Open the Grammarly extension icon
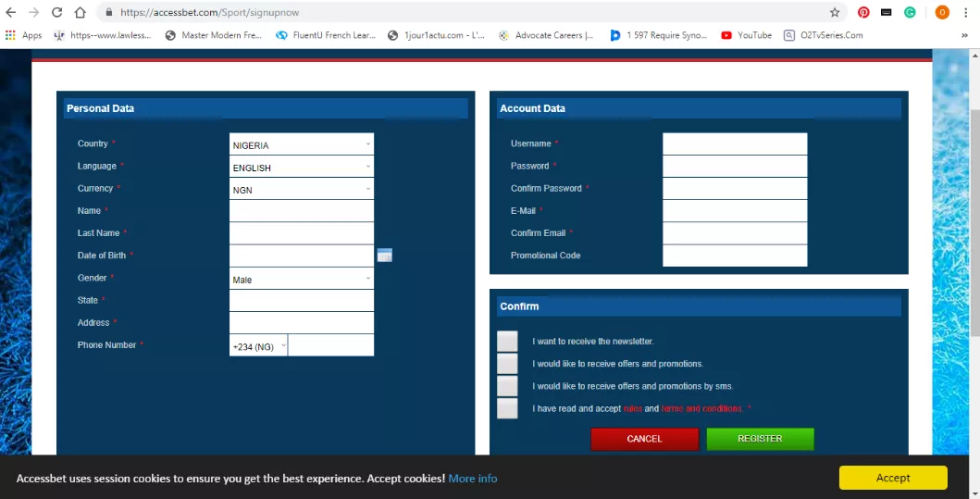The width and height of the screenshot is (980, 499). (910, 13)
